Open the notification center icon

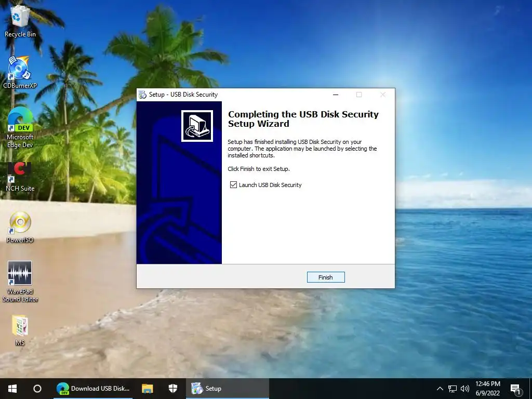click(515, 390)
